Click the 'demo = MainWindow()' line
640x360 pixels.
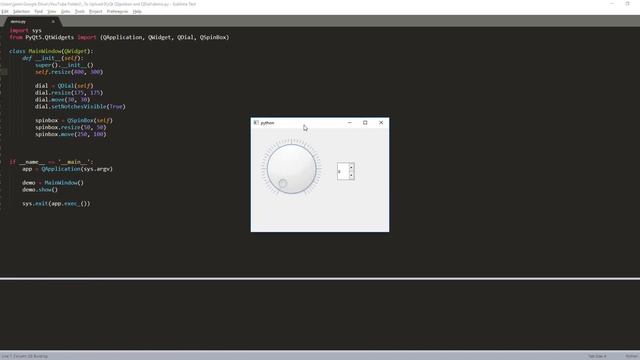pyautogui.click(x=53, y=183)
